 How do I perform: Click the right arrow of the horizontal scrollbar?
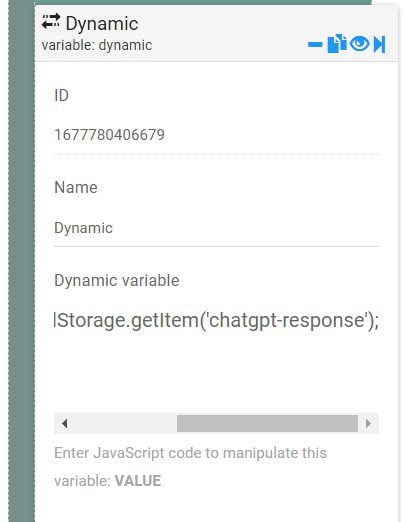[368, 423]
